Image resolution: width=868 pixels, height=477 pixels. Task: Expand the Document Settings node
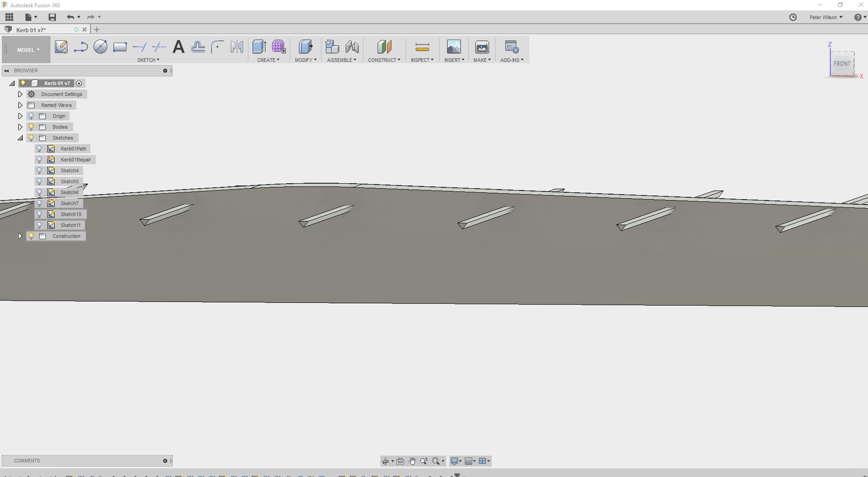point(20,94)
